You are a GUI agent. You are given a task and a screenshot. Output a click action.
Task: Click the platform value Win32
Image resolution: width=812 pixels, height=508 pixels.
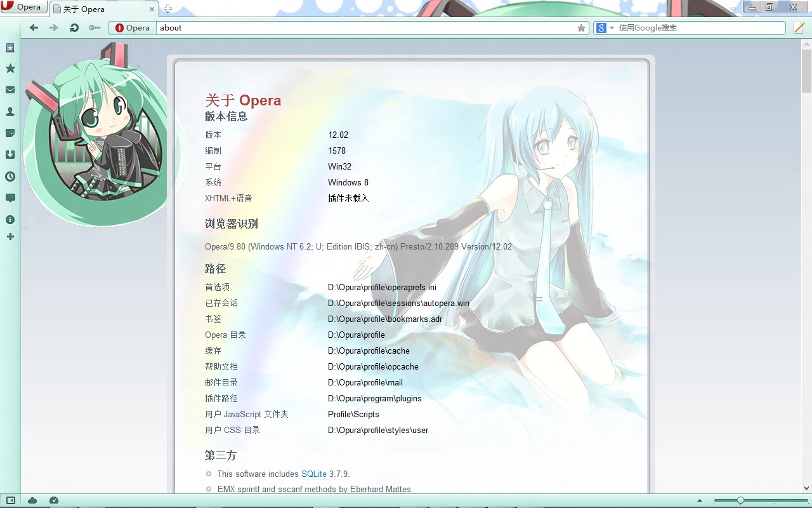(x=339, y=166)
